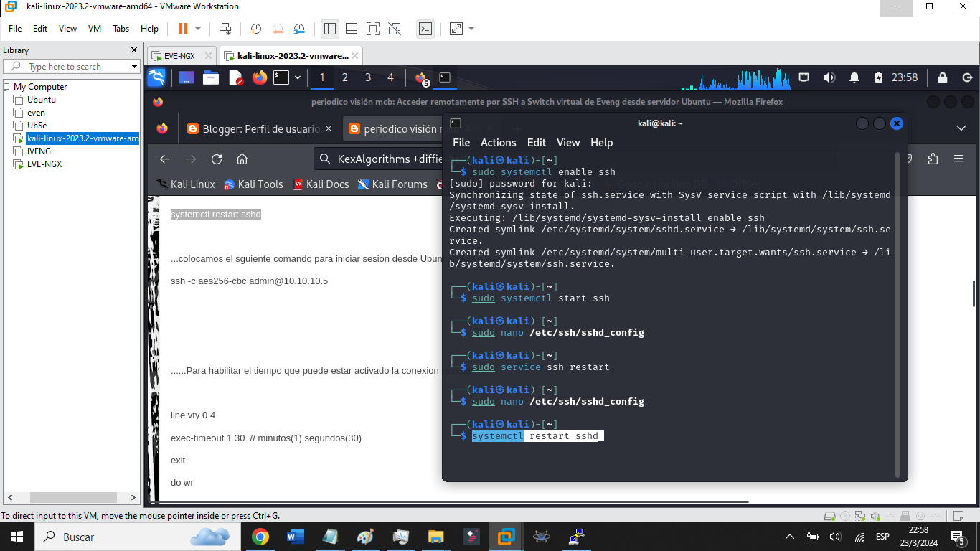Go back in Firefox
The width and height of the screenshot is (980, 551).
click(165, 159)
